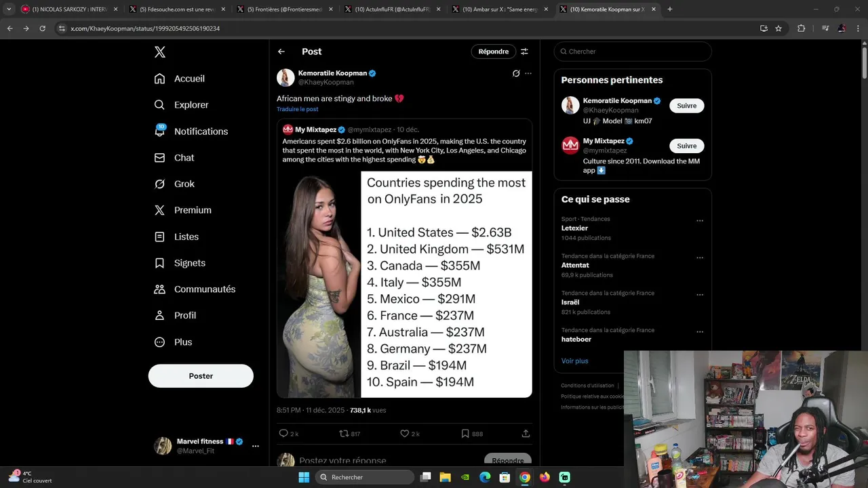Open the Attentat trend options menu

click(700, 258)
